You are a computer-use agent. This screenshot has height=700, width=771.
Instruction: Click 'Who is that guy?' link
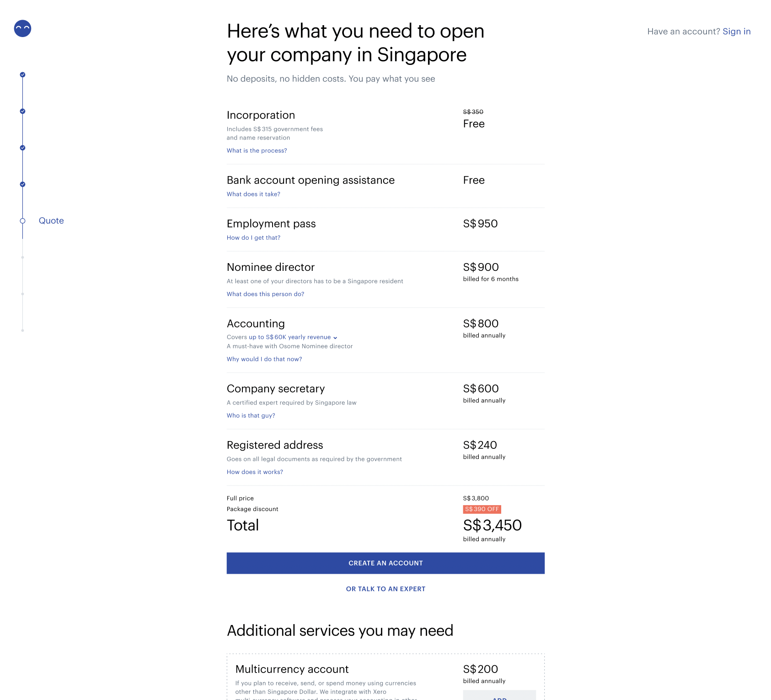click(x=251, y=415)
